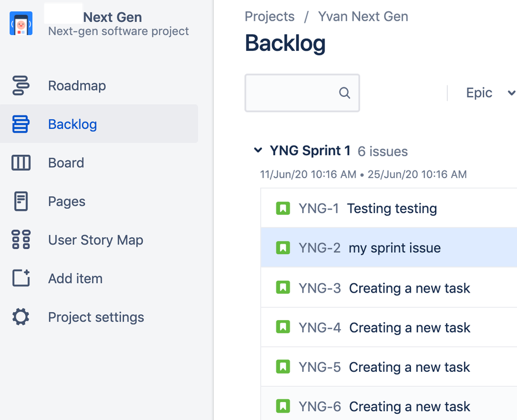
Task: Click the project avatar icon
Action: [x=21, y=23]
